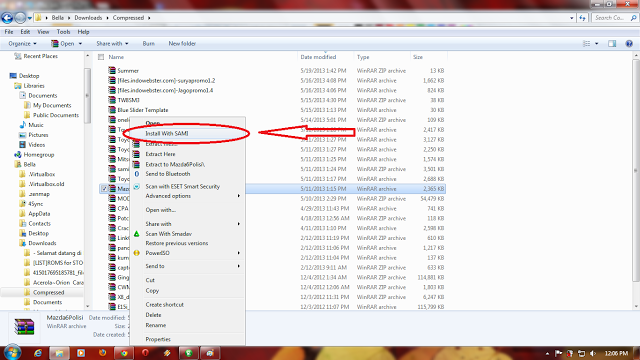Open the File menu

(x=9, y=31)
